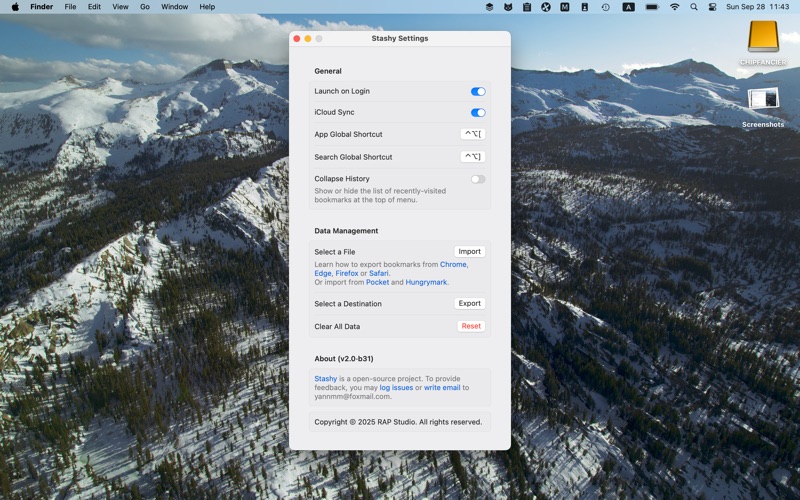Open the Stashy project link
Image resolution: width=800 pixels, height=500 pixels.
coord(326,379)
